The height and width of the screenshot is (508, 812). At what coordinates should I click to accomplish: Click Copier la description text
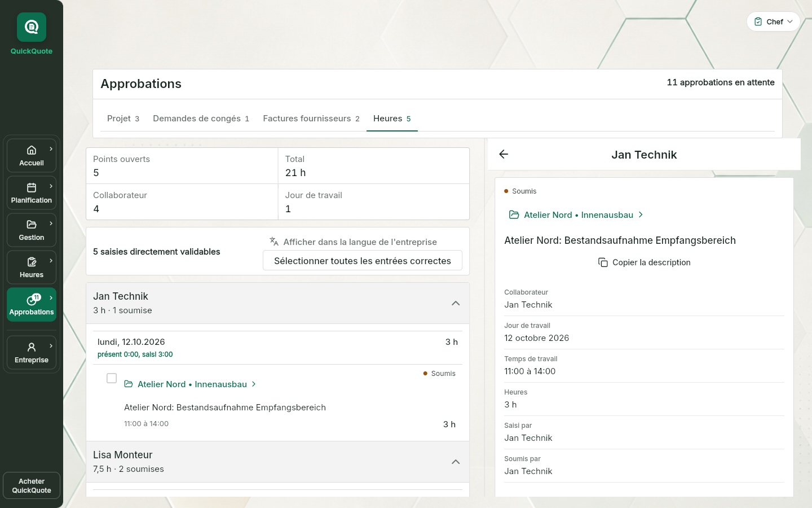(651, 262)
